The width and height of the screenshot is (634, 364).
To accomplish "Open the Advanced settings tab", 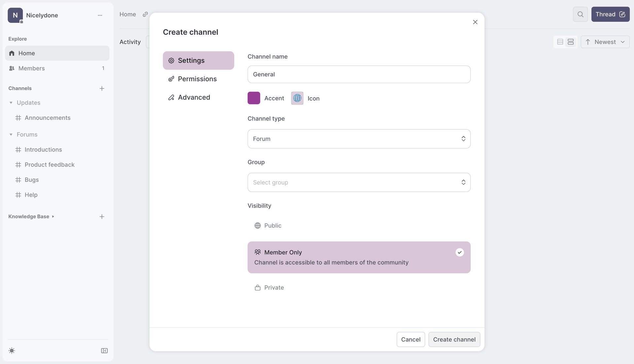I will tap(194, 97).
